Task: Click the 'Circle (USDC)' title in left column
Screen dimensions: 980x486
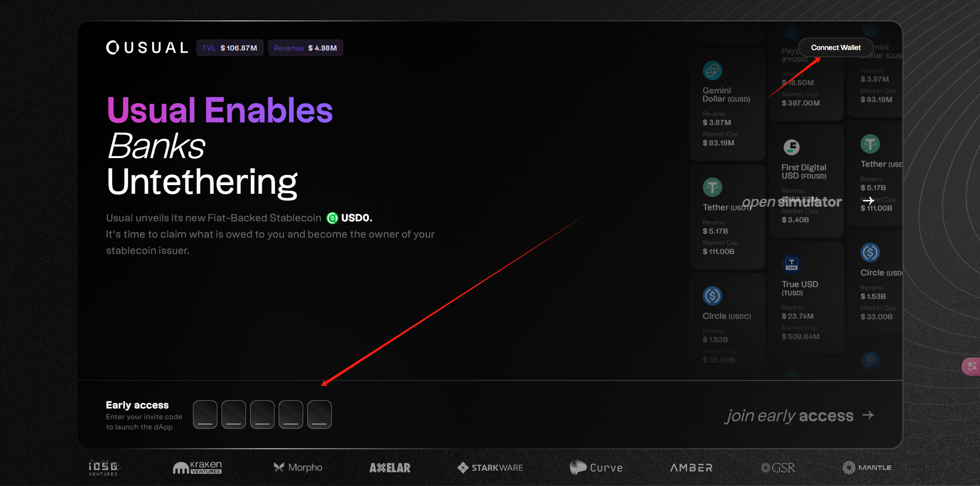Action: pyautogui.click(x=727, y=316)
